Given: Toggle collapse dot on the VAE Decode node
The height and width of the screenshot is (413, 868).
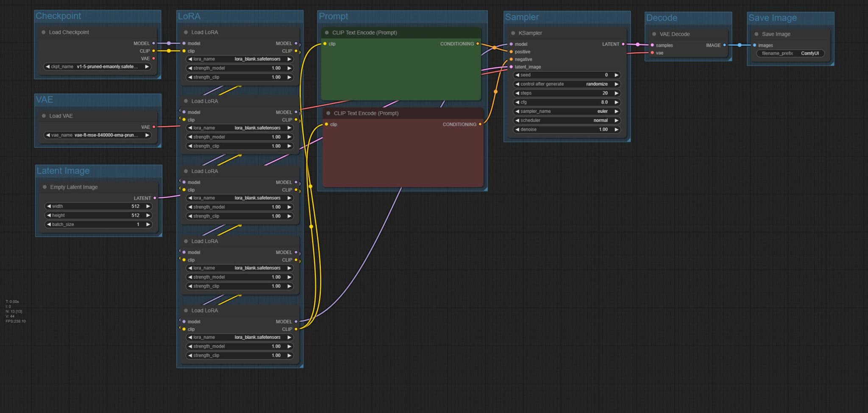Looking at the screenshot, I should coord(654,34).
